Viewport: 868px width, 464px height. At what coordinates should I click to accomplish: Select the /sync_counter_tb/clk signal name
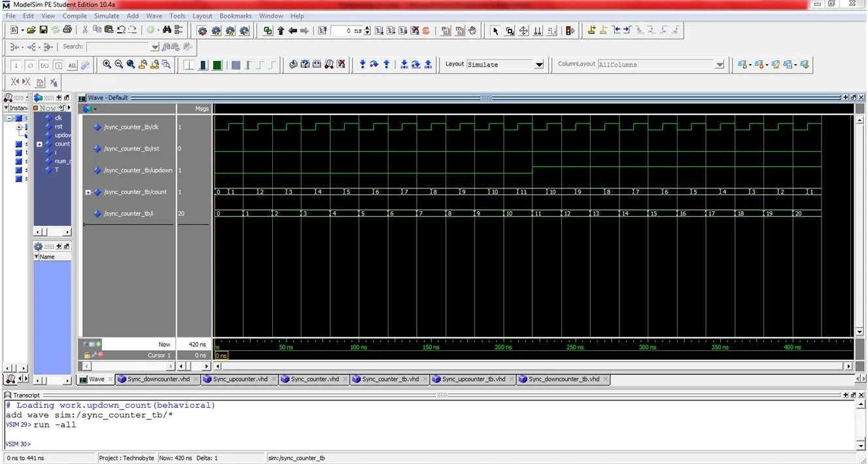pos(131,127)
